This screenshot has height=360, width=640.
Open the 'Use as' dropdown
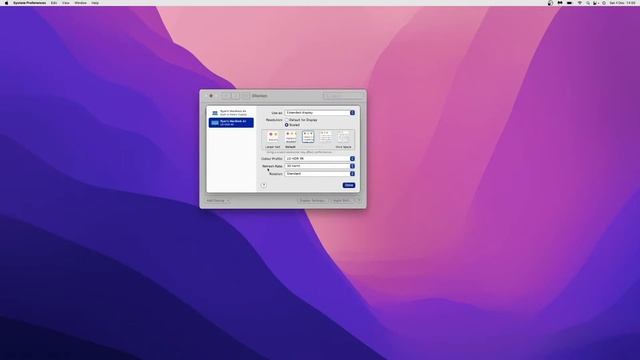(x=320, y=113)
